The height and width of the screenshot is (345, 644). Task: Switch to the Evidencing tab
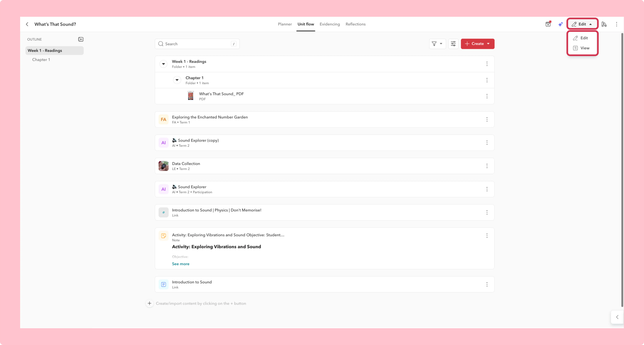[x=330, y=24]
